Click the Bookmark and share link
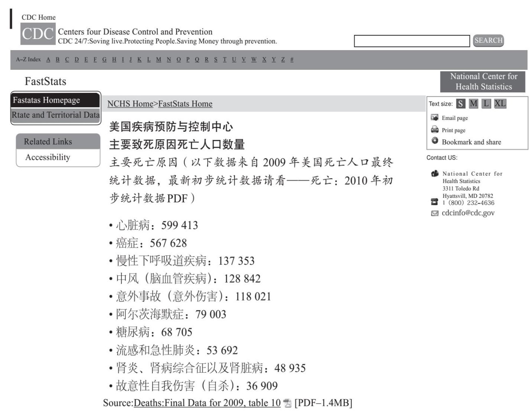 tap(472, 142)
